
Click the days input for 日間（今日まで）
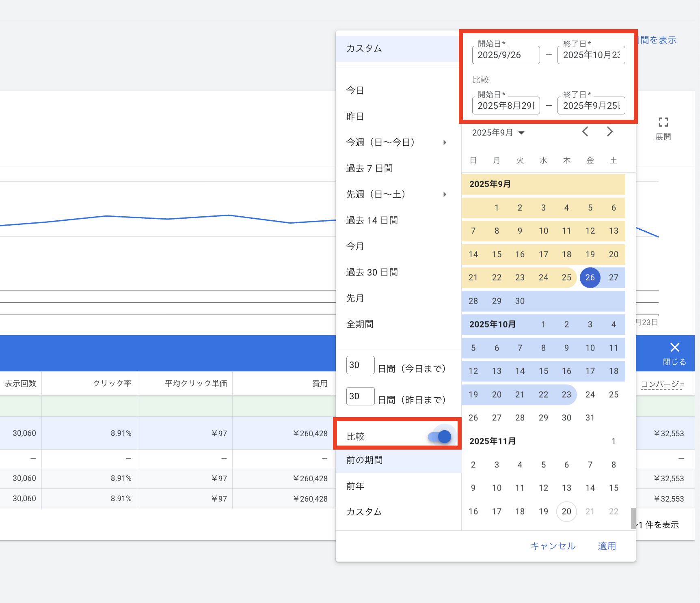coord(360,365)
